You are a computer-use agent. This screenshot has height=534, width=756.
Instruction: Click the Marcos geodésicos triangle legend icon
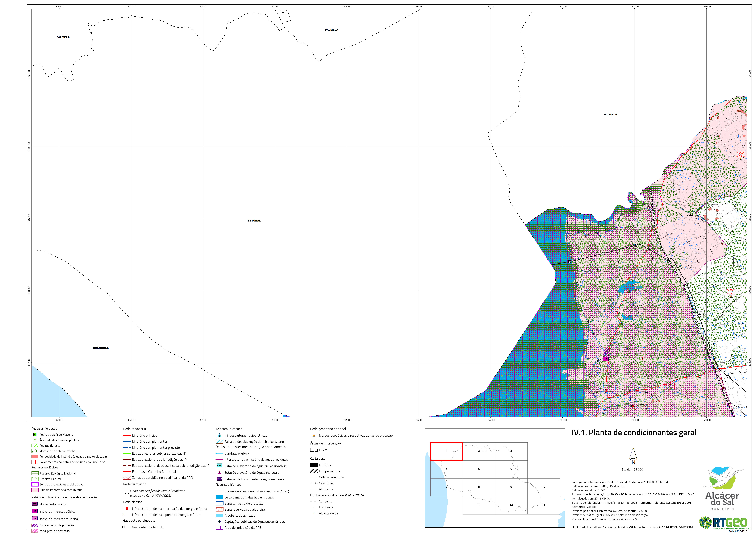(x=314, y=435)
